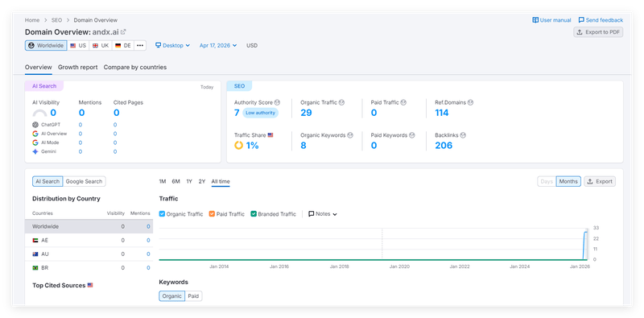Switch chart panel to Google Search
Image resolution: width=644 pixels, height=318 pixels.
click(85, 182)
